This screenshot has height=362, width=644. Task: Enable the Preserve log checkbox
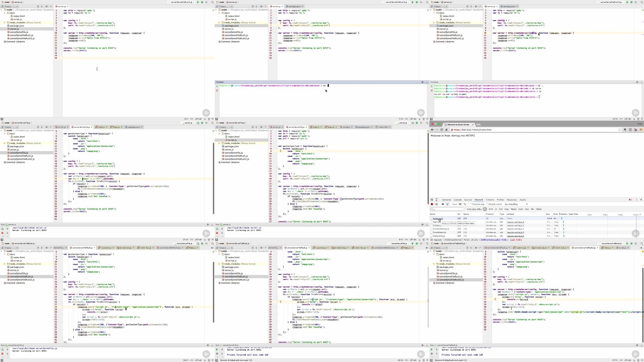(x=471, y=204)
